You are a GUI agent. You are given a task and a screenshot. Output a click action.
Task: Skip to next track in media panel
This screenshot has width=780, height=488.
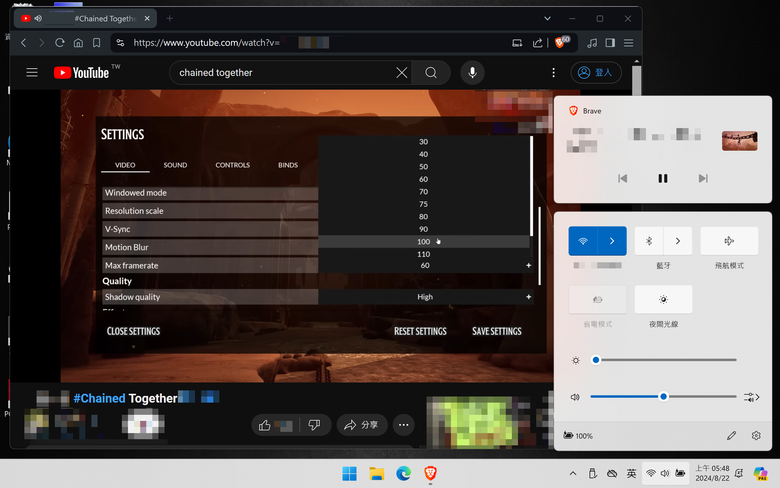(703, 178)
